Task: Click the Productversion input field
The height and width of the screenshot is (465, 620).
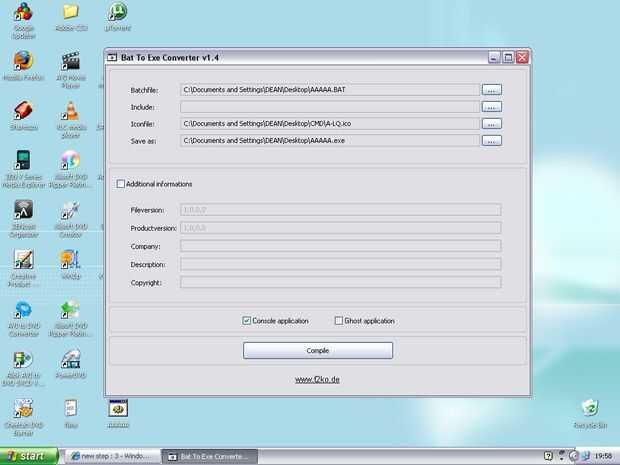Action: point(340,228)
